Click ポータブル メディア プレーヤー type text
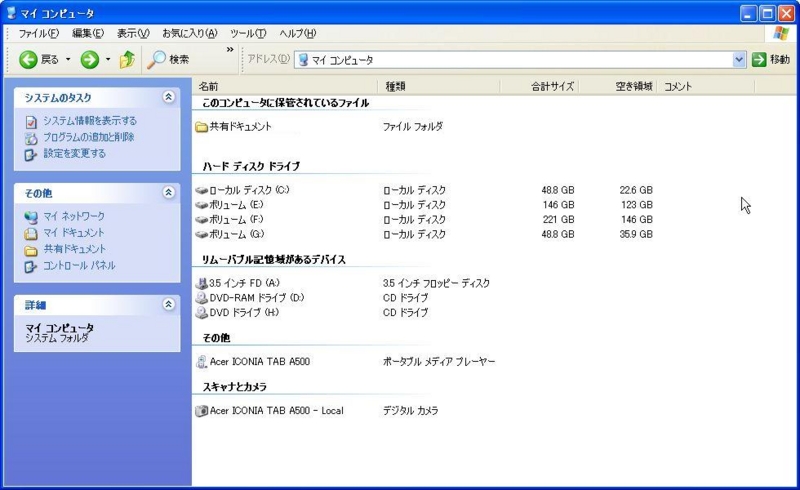Screen dimensions: 800x490 point(439,362)
